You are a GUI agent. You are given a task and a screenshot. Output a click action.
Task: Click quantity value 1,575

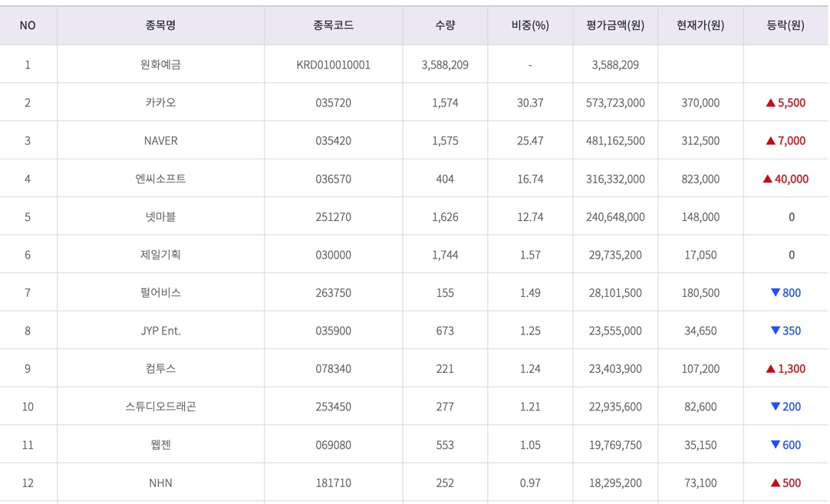pos(445,141)
